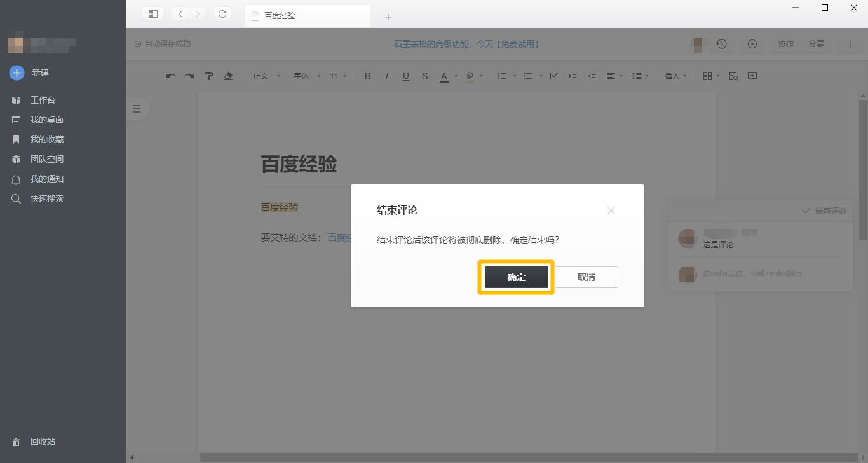The image size is (868, 463).
Task: Start presentation mode play icon
Action: [752, 44]
